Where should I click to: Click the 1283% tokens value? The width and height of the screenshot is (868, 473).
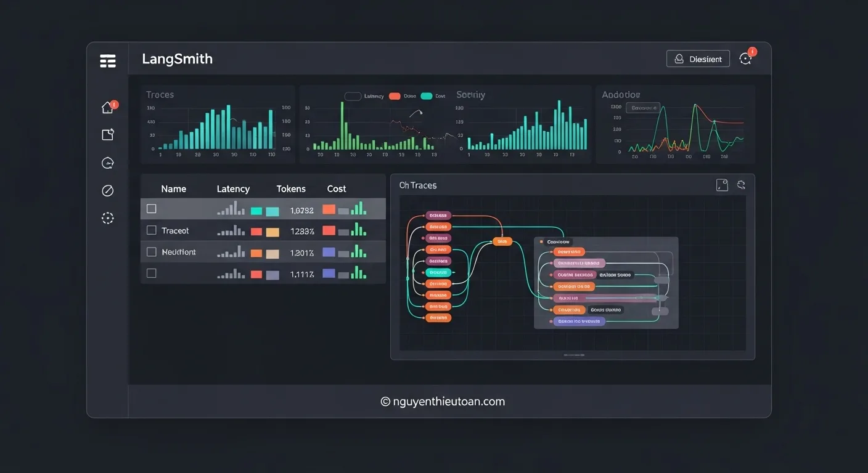click(x=302, y=232)
